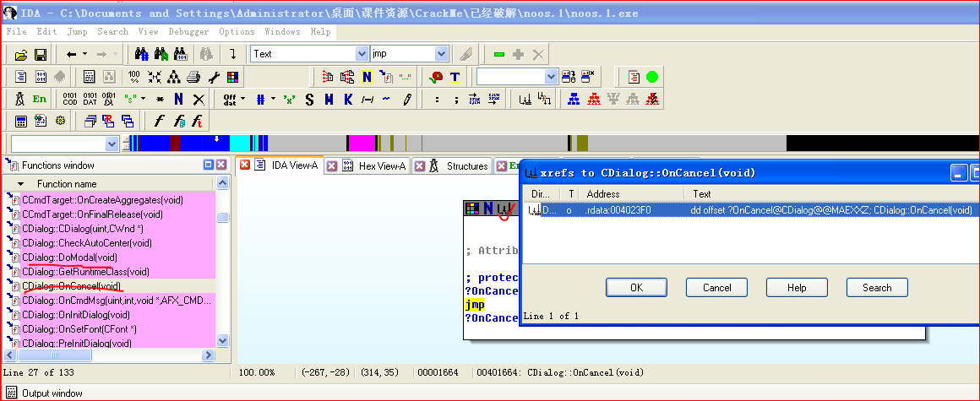Expand the search string combo box showing jmp

coord(442,54)
